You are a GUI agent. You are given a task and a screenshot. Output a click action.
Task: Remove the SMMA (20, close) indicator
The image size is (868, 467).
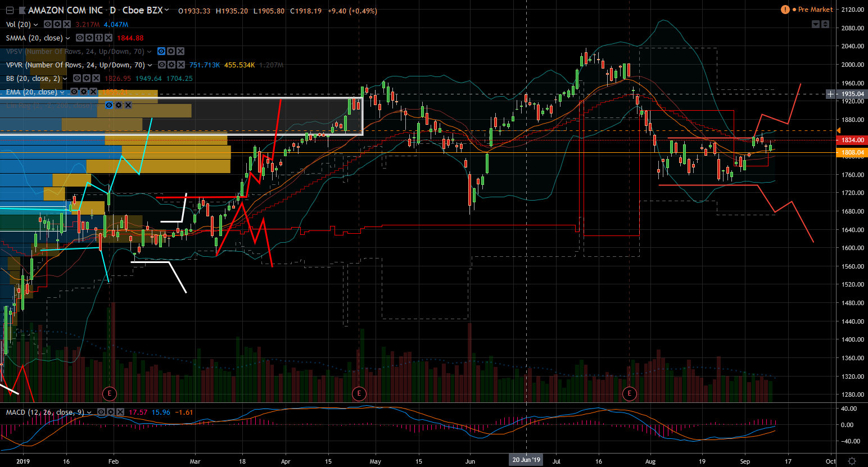[108, 38]
